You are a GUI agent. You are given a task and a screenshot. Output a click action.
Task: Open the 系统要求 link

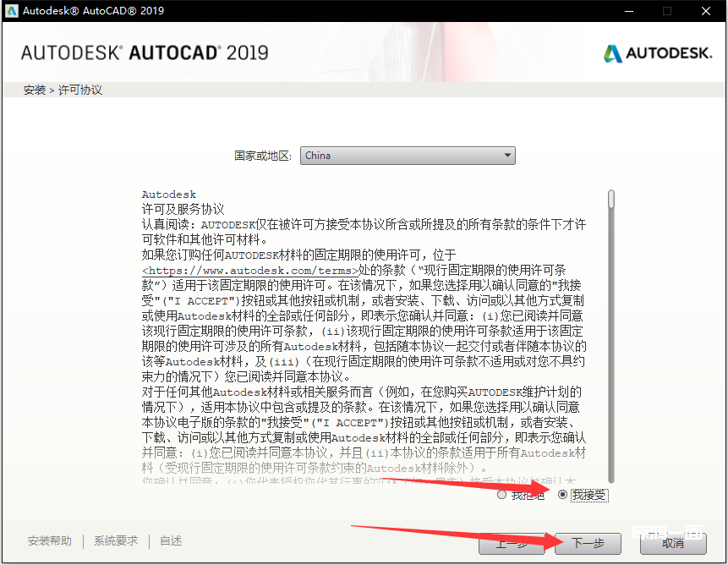click(116, 541)
